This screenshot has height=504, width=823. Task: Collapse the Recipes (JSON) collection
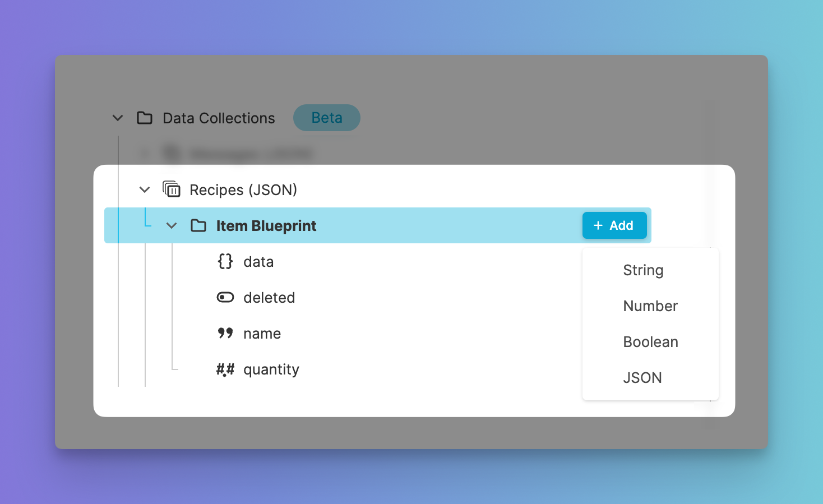(145, 189)
